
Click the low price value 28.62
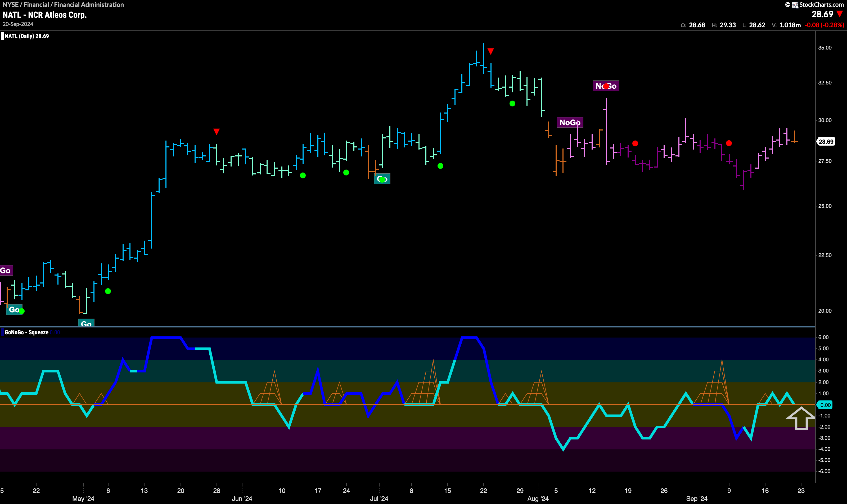(x=757, y=25)
